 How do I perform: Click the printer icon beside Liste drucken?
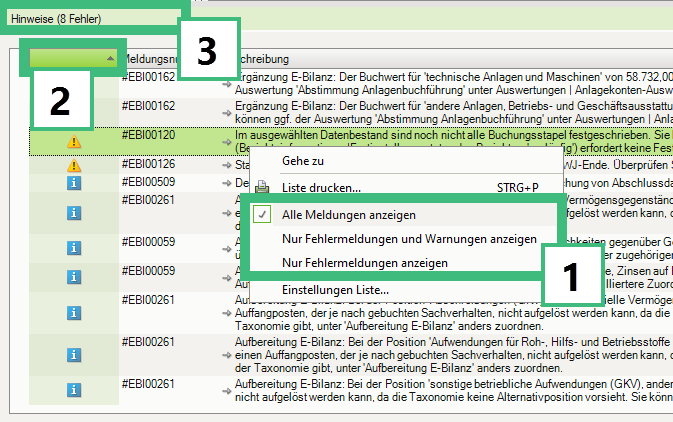[x=262, y=187]
